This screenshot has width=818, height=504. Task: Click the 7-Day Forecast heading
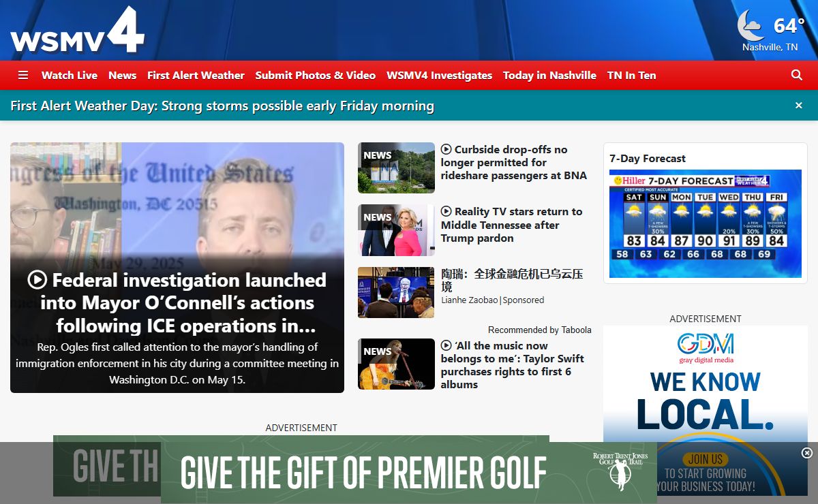pos(648,159)
